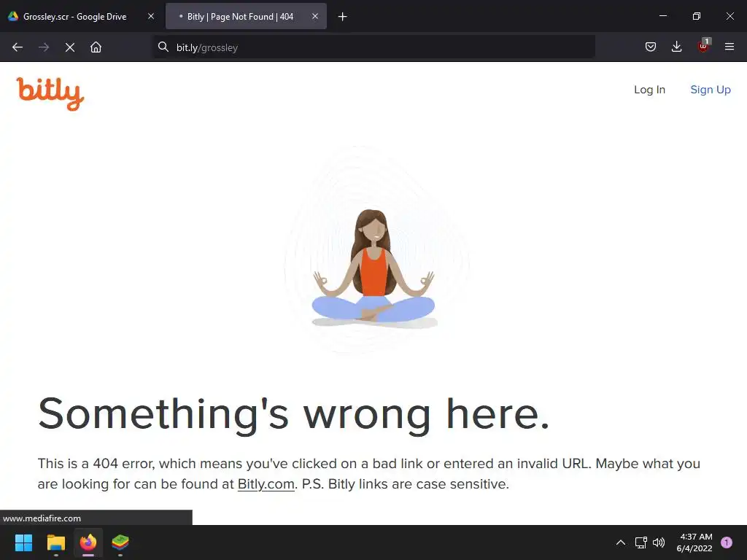The height and width of the screenshot is (560, 747).
Task: Open the Log In link
Action: point(649,90)
